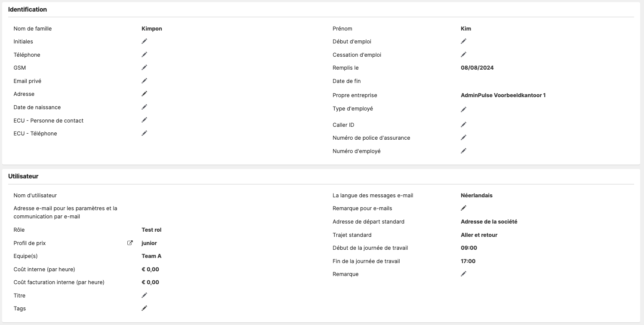The height and width of the screenshot is (325, 644).
Task: Edit the Caller ID pencil icon
Action: click(x=464, y=125)
